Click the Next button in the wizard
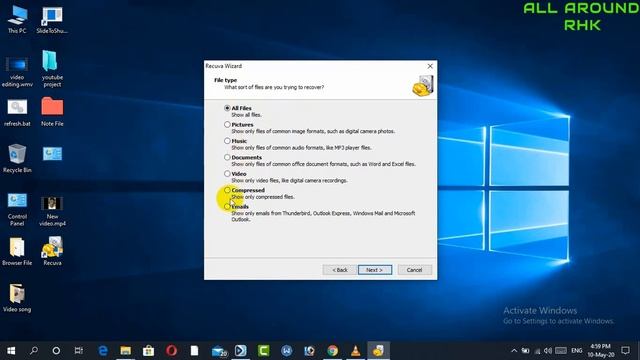640x360 pixels. [x=375, y=270]
